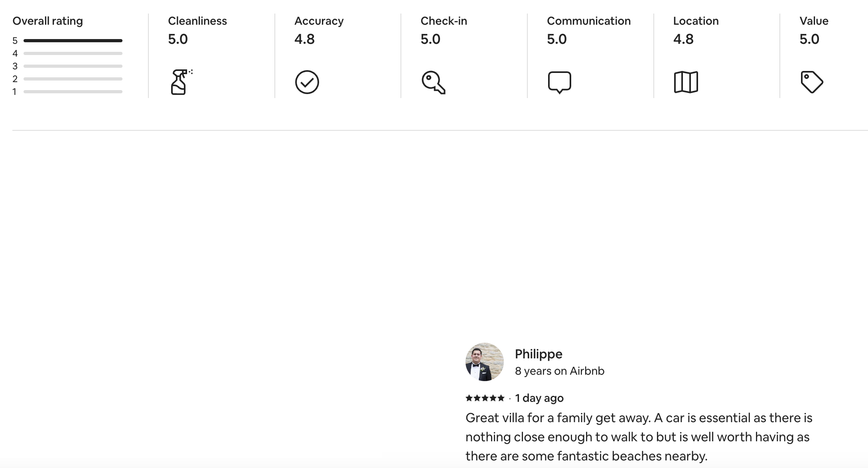Click the 1-star rating bar
868x468 pixels.
[73, 92]
